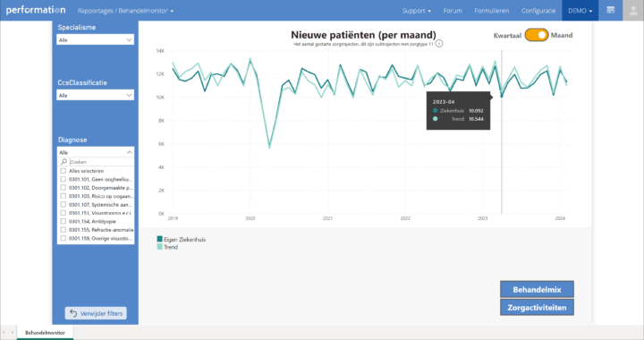Toggle Kwartaal/Maand switch
Viewport: 644px width, 340px height.
coord(537,35)
